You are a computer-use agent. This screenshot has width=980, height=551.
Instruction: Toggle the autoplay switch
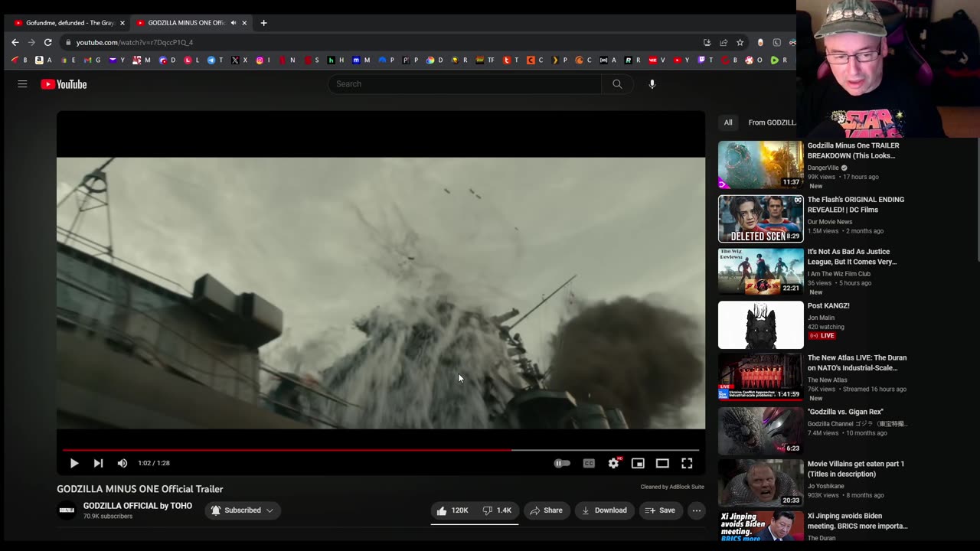(562, 463)
